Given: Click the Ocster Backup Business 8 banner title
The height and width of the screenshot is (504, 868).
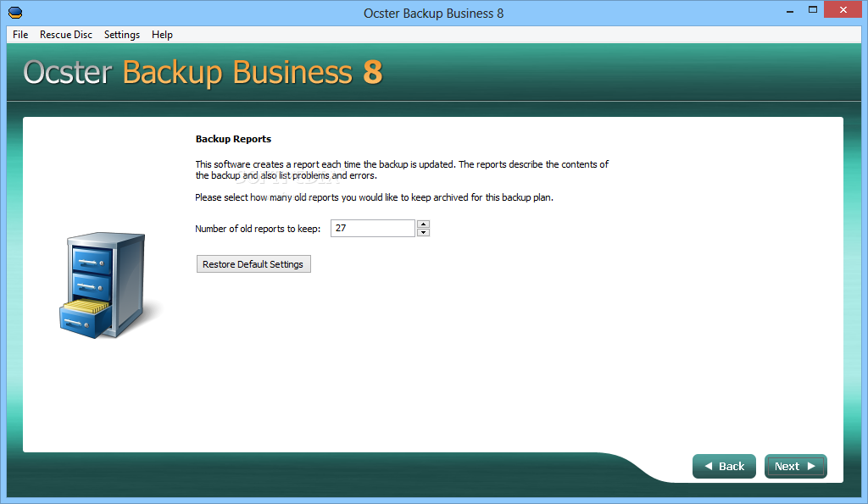Looking at the screenshot, I should (203, 73).
